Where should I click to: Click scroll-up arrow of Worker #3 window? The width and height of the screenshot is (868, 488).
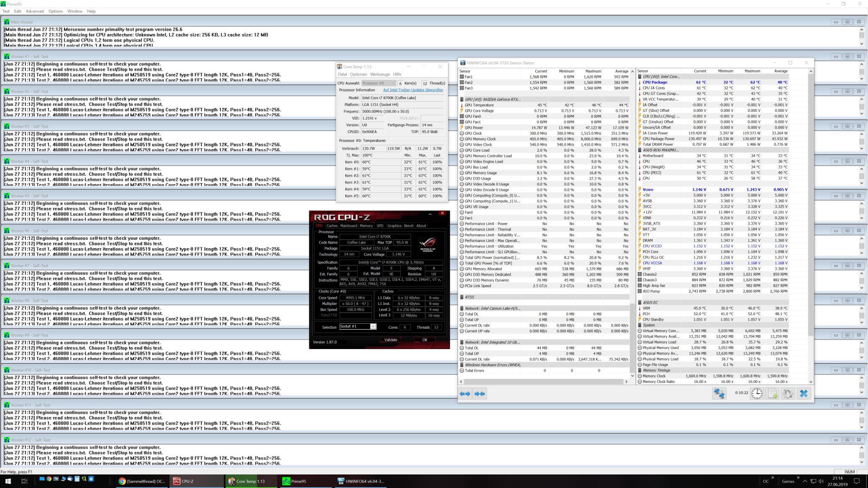click(861, 134)
